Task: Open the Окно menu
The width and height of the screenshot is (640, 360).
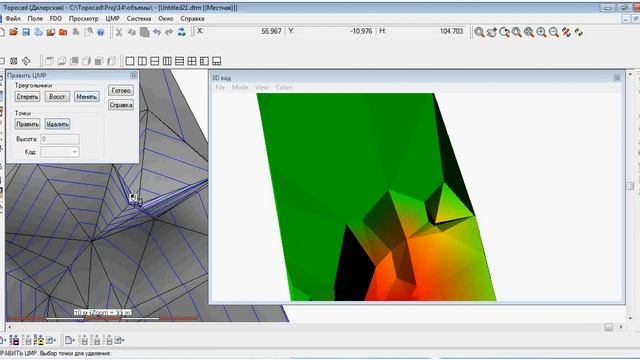Action: 166,19
